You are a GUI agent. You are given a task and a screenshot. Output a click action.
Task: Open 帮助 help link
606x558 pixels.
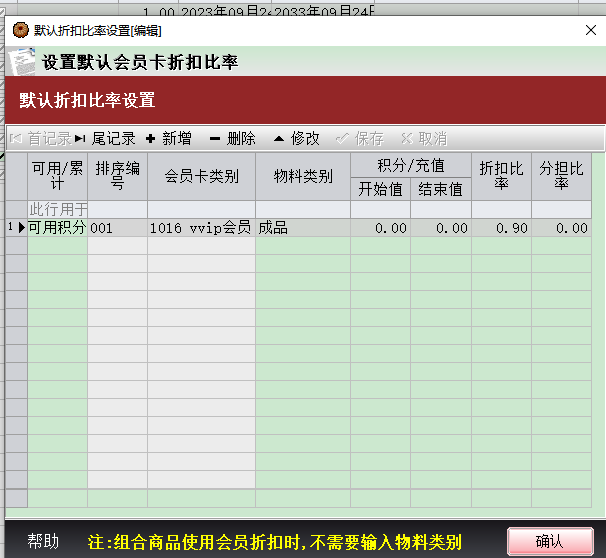(43, 541)
